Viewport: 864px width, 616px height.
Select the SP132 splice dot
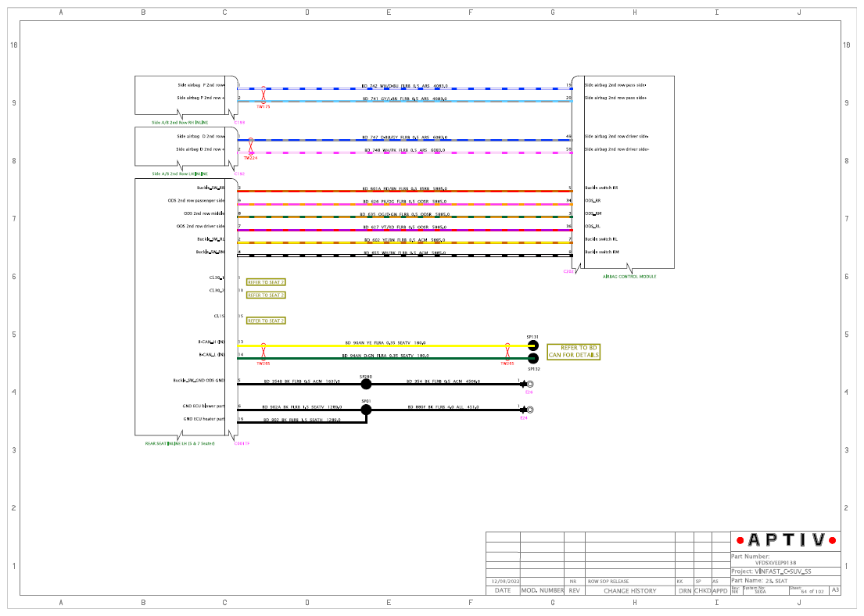pos(532,359)
